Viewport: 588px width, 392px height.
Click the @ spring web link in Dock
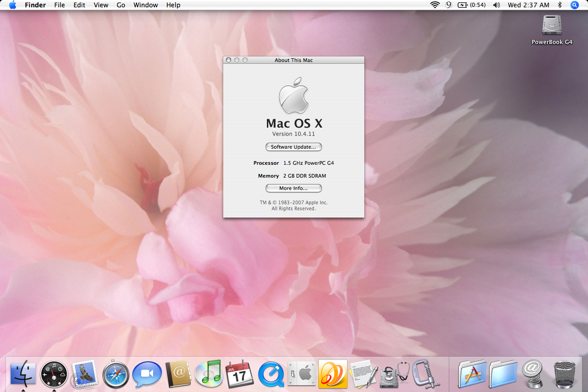point(533,375)
